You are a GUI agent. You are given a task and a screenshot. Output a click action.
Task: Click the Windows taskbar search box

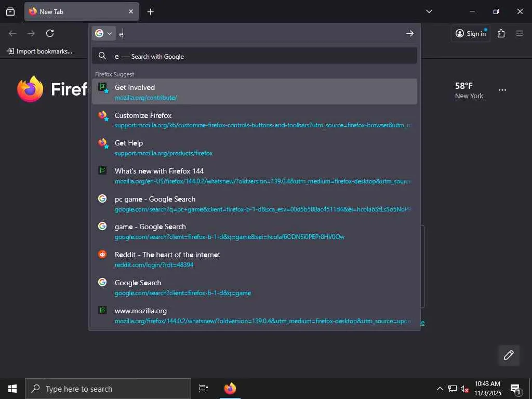(x=108, y=389)
